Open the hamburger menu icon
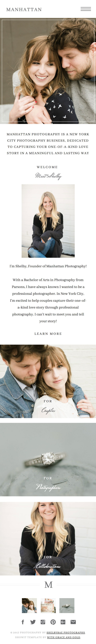This screenshot has width=96, height=644. click(x=86, y=9)
